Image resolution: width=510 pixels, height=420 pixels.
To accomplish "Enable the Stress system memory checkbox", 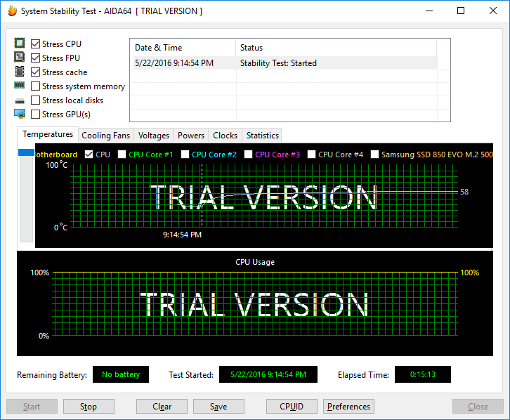I will click(x=35, y=86).
